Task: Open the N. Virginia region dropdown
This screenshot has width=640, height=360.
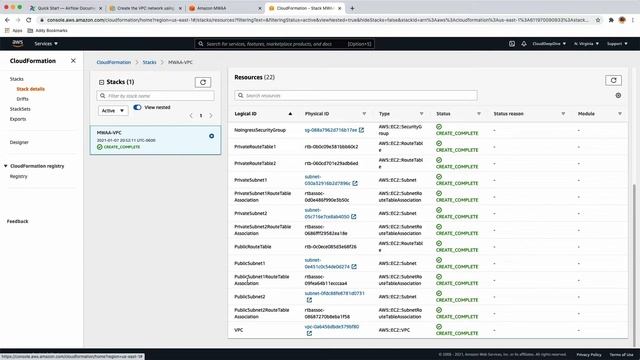Action: coord(587,44)
